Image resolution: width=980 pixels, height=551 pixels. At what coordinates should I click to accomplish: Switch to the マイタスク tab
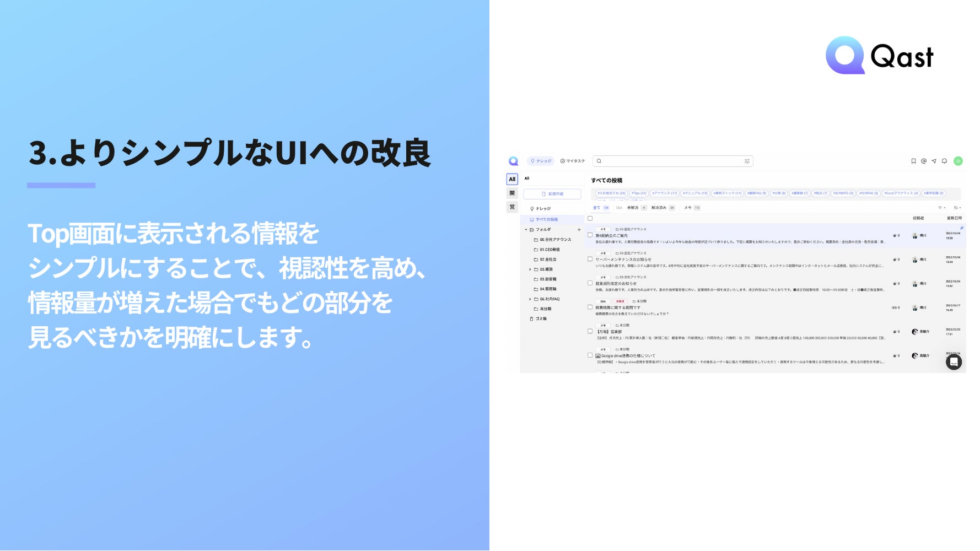point(573,161)
